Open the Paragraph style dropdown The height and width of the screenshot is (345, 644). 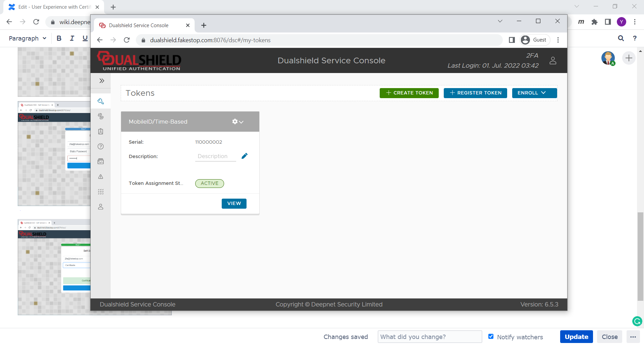pos(28,39)
